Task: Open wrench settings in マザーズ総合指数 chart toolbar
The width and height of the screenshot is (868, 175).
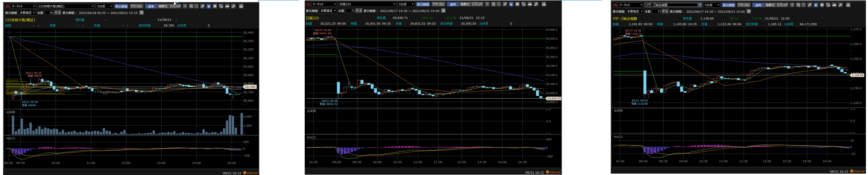Action: 840,5
